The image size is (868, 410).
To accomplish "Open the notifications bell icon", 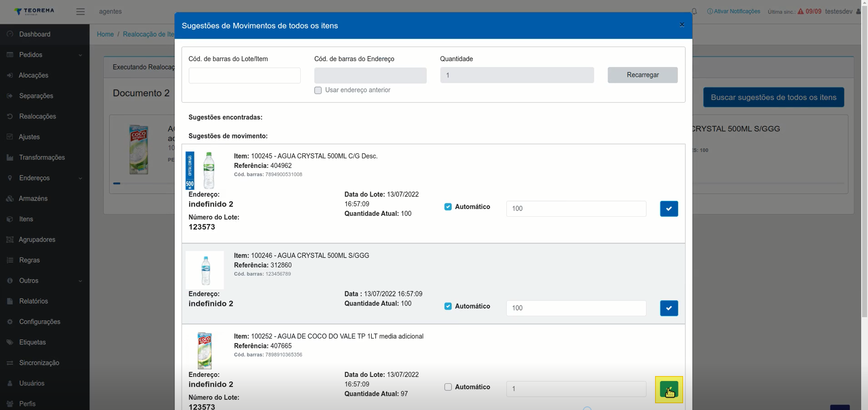I will [694, 11].
